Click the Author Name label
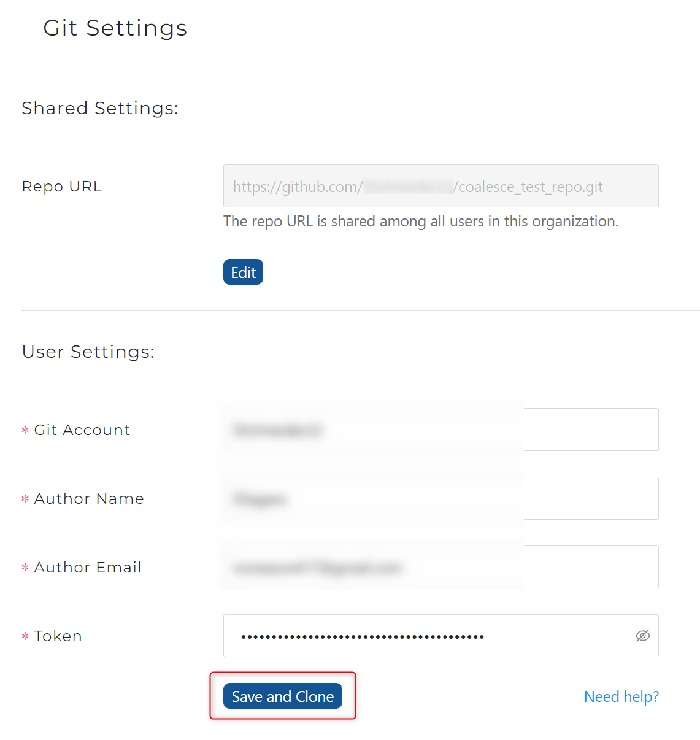Image resolution: width=700 pixels, height=740 pixels. point(89,499)
